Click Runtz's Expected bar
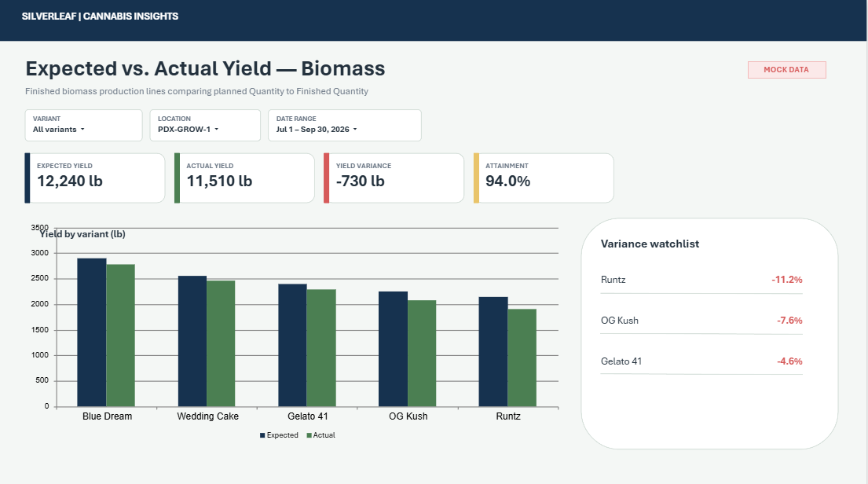Viewport: 868px width, 484px height. click(493, 352)
